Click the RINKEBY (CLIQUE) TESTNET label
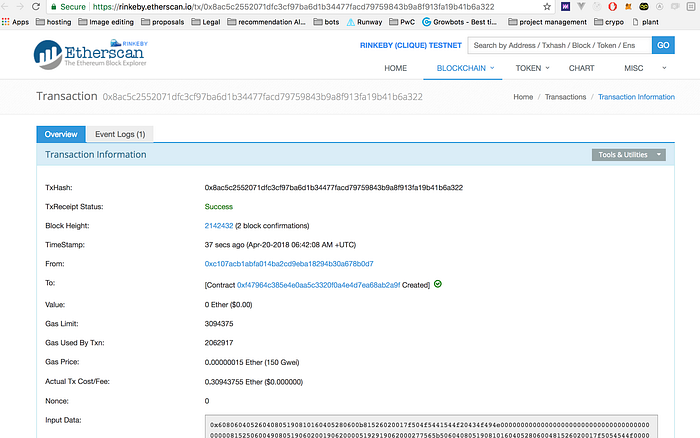This screenshot has width=700, height=438. pyautogui.click(x=411, y=45)
